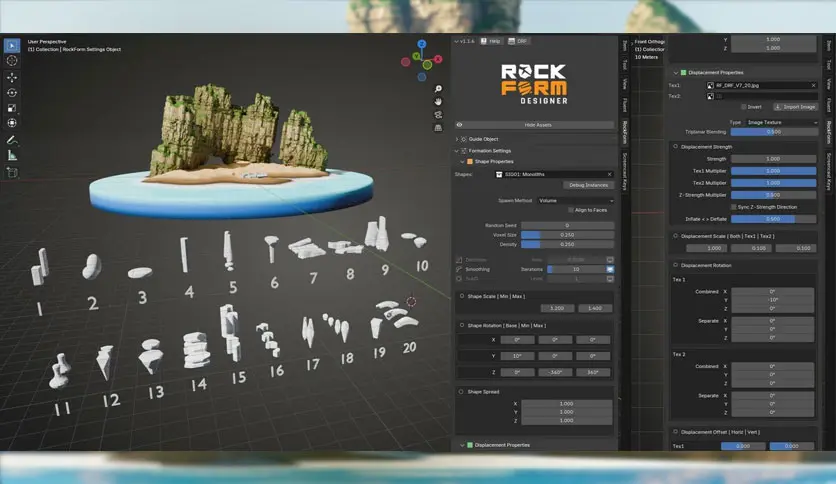This screenshot has width=836, height=484.
Task: Adjust the Voxel Size slider
Action: coord(567,235)
